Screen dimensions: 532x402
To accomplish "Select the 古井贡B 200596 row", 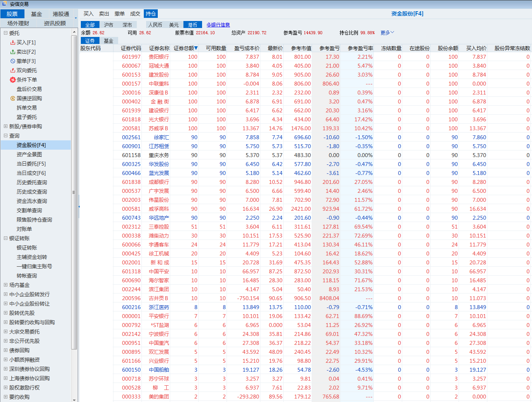I will click(305, 298).
